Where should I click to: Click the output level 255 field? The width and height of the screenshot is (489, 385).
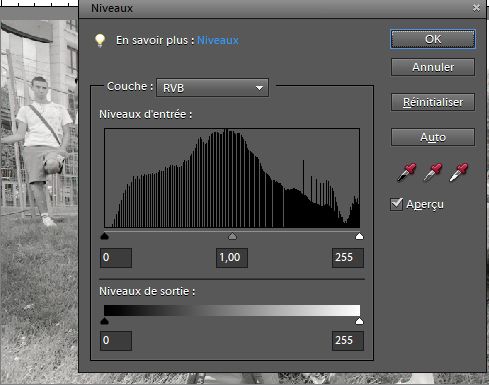pos(348,341)
